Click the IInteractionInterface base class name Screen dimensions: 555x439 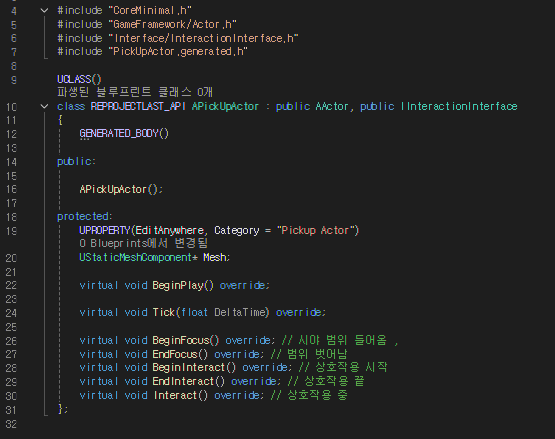pyautogui.click(x=459, y=106)
